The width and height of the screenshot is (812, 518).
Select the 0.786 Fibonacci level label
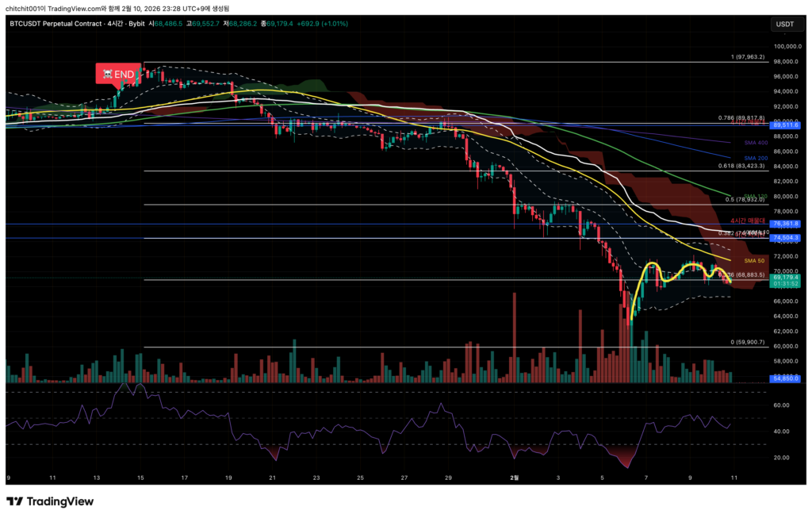741,117
